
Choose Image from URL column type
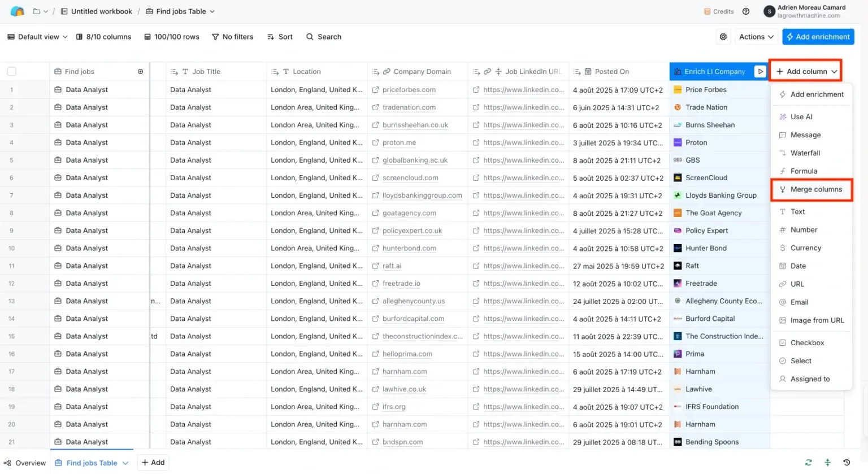click(811, 320)
